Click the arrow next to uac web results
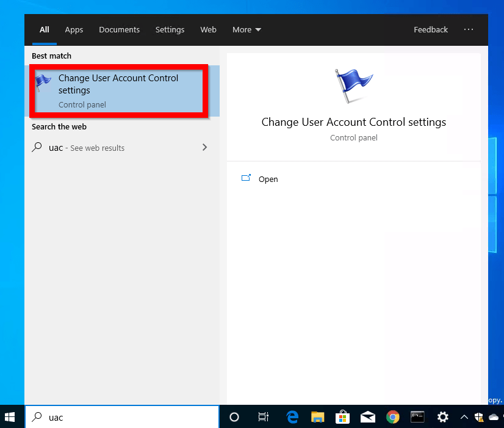This screenshot has width=504, height=428. point(204,147)
